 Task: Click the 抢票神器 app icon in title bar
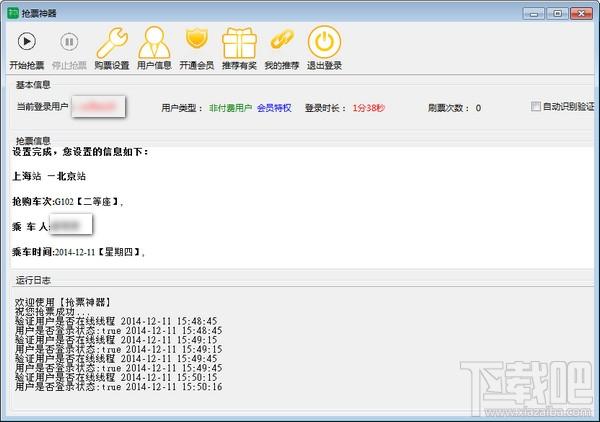(x=13, y=13)
